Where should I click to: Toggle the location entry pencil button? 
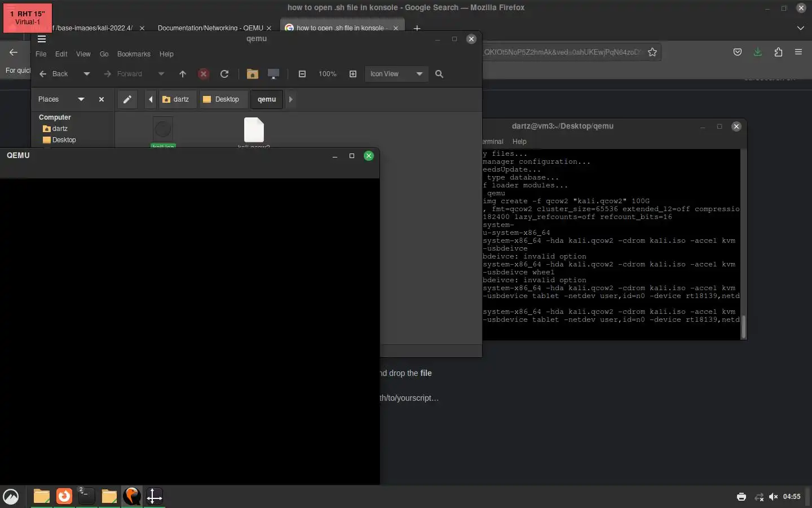click(x=127, y=99)
